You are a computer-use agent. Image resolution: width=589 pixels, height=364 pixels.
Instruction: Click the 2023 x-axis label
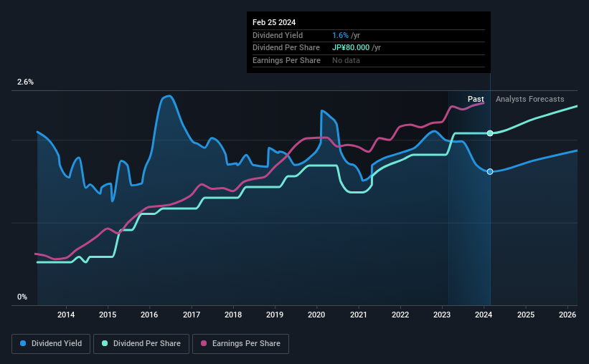(x=442, y=315)
